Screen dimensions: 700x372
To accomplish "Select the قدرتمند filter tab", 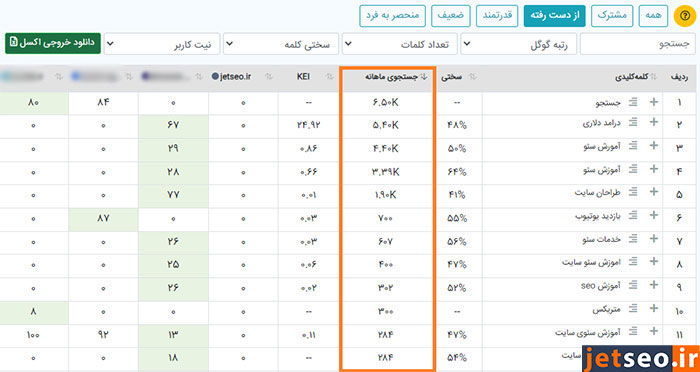I will [497, 16].
